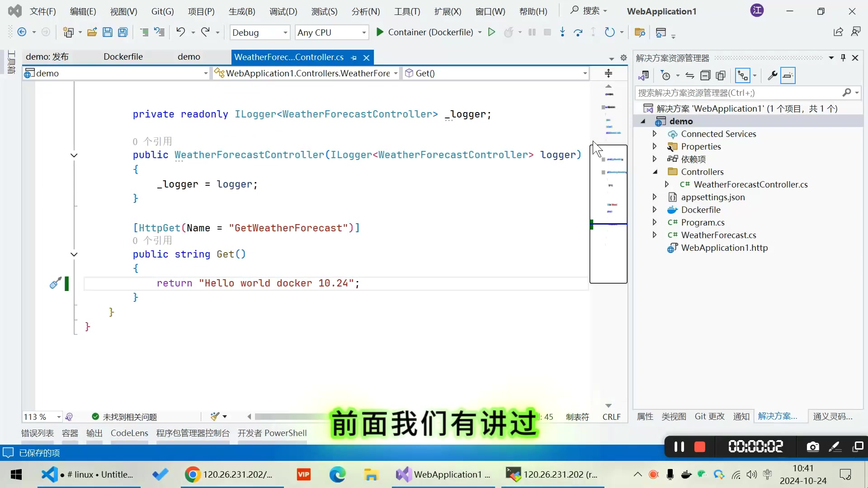Open the 调试(D) menu

tap(283, 12)
